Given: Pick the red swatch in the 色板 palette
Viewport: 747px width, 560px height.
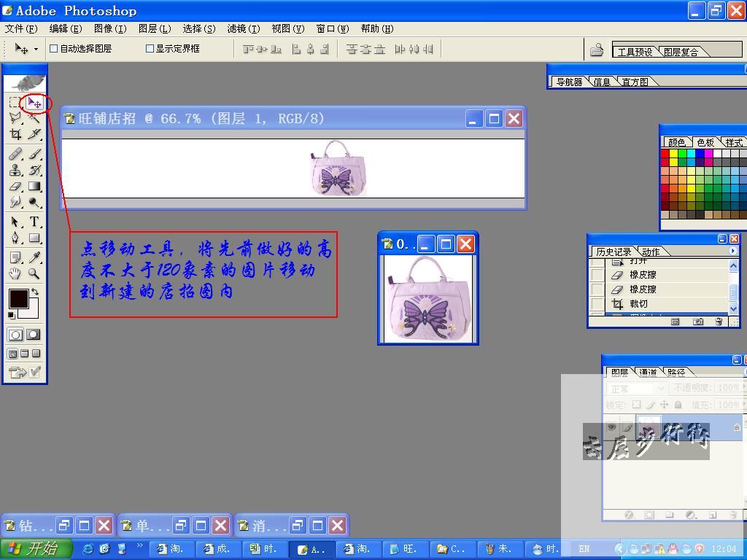Looking at the screenshot, I should pyautogui.click(x=665, y=153).
